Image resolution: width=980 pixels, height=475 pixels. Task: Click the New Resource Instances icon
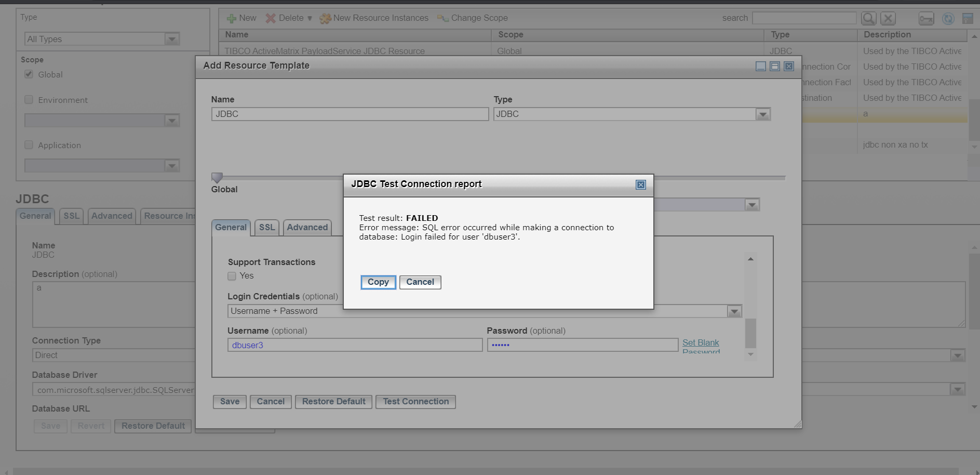coord(325,19)
